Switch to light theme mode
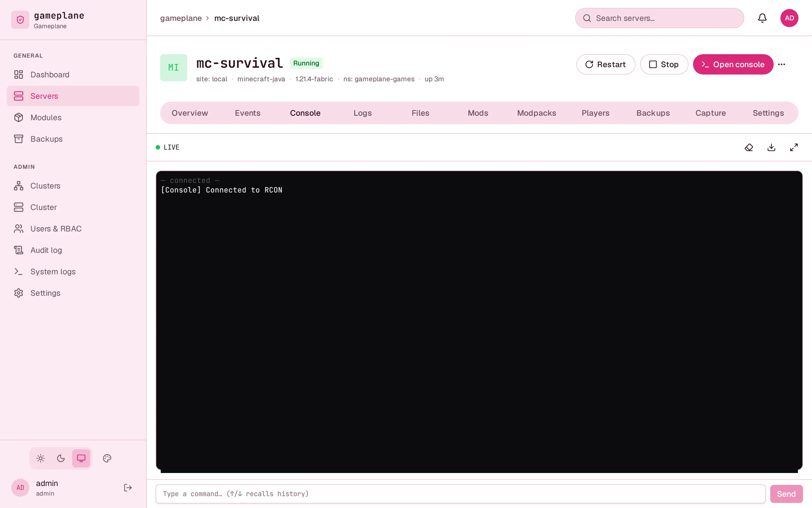 (x=41, y=458)
